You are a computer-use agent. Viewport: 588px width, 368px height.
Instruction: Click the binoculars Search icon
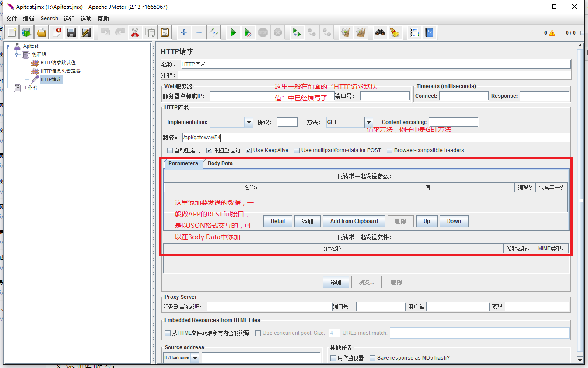pyautogui.click(x=380, y=32)
